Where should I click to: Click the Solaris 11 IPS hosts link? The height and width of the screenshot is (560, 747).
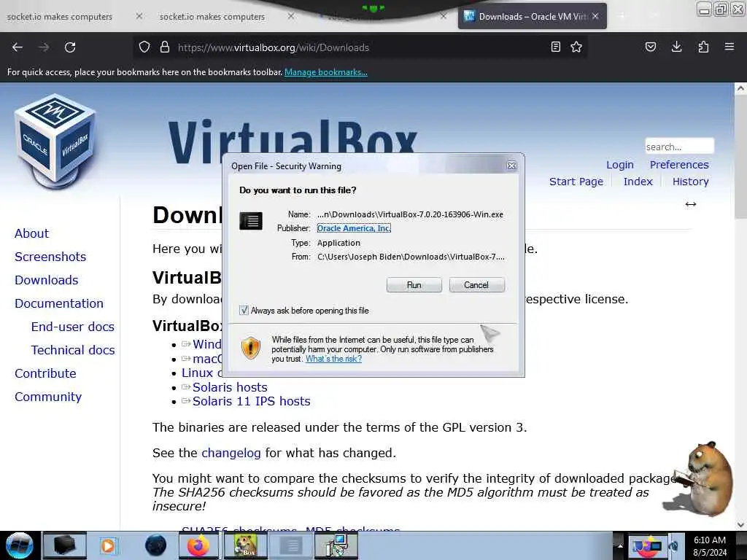[251, 401]
